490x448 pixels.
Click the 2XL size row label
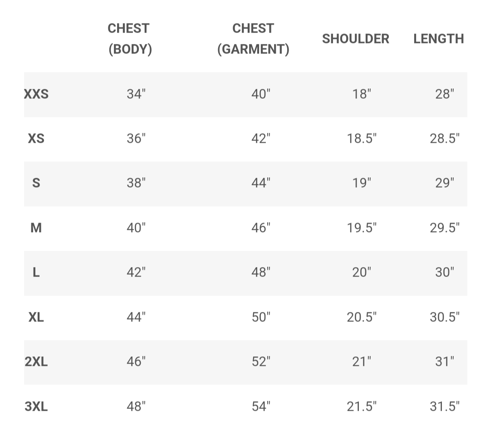pos(36,362)
